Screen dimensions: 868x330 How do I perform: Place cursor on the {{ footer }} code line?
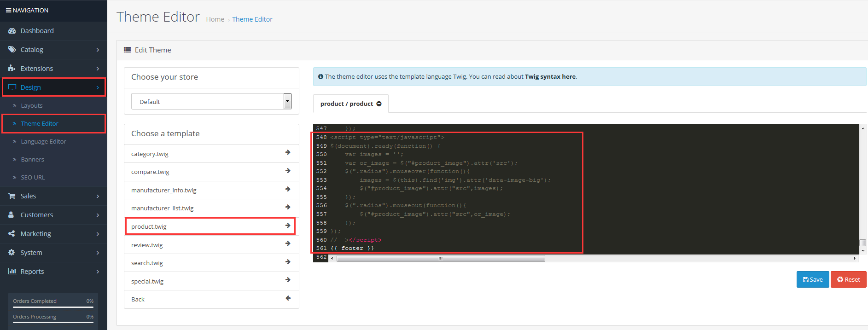click(352, 248)
